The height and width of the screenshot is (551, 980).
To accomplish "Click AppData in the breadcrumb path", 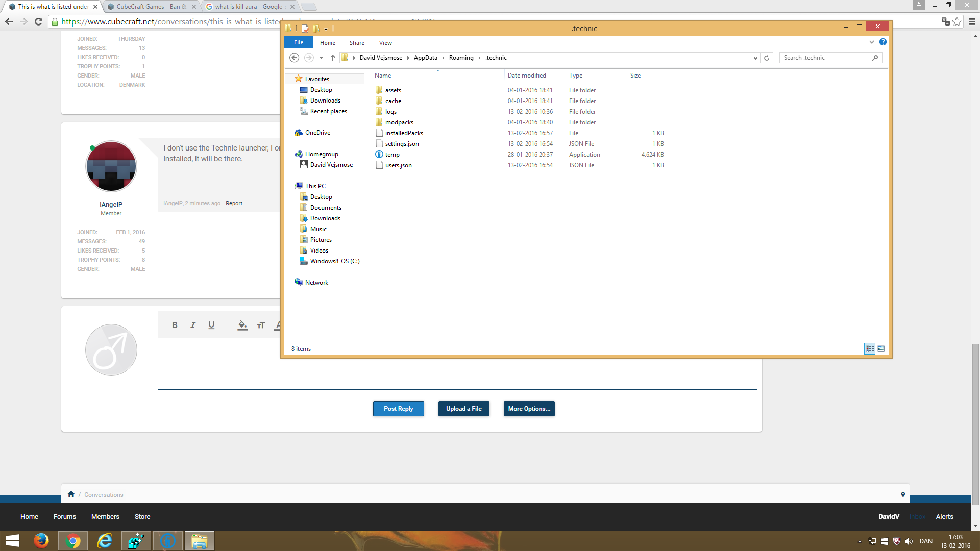I will pyautogui.click(x=426, y=58).
